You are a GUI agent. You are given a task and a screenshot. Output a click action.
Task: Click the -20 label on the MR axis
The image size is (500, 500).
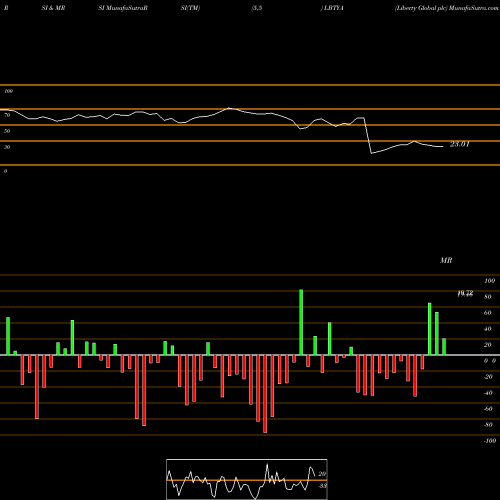pyautogui.click(x=488, y=377)
